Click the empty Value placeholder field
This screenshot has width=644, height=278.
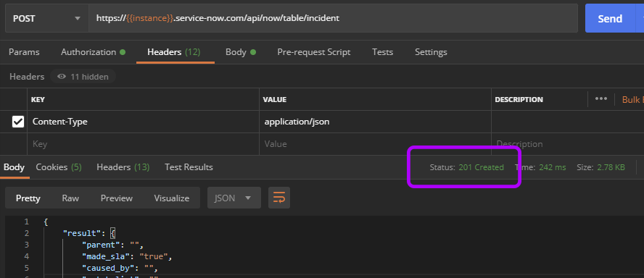point(376,144)
